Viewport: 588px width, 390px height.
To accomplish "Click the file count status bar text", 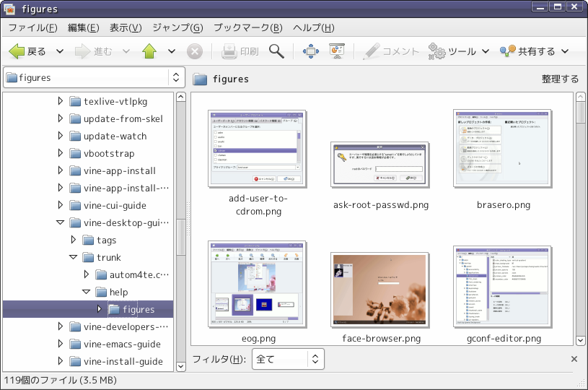I will tap(60, 380).
